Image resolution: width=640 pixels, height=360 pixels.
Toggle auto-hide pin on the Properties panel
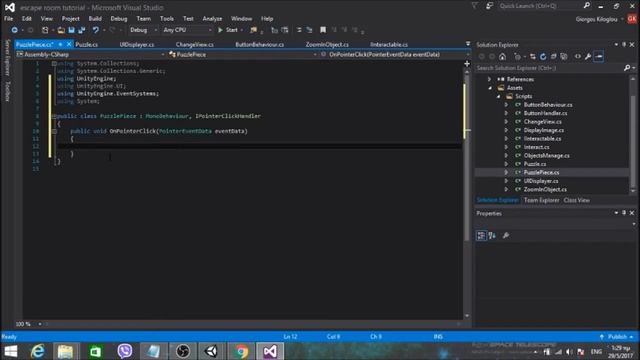point(624,213)
